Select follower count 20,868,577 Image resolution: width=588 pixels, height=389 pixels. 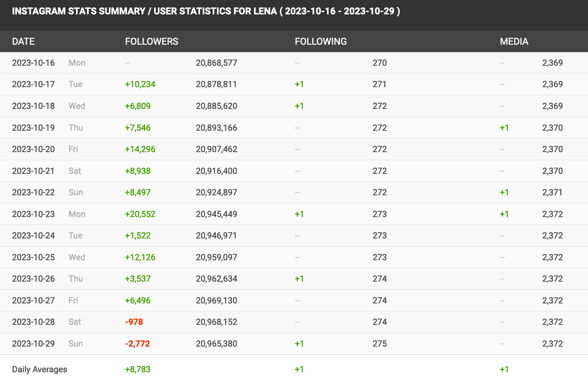coord(217,63)
